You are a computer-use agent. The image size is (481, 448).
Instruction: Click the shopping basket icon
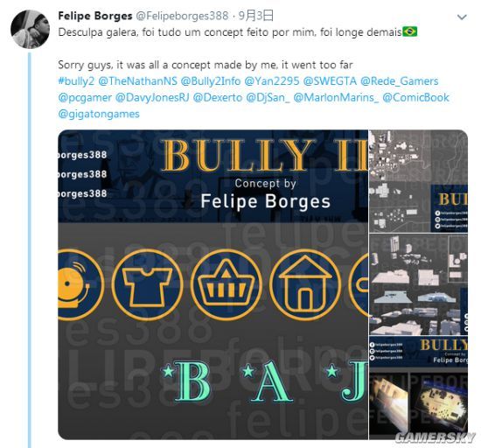[227, 284]
